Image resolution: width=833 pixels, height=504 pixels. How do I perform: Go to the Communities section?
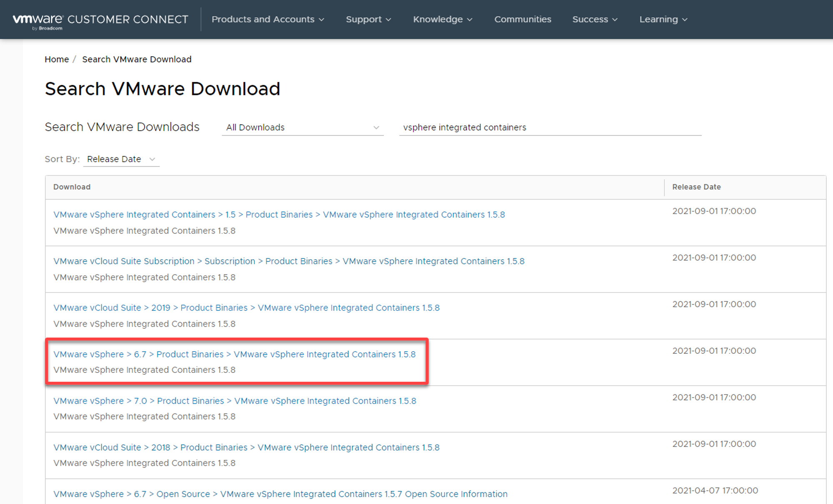(x=523, y=19)
